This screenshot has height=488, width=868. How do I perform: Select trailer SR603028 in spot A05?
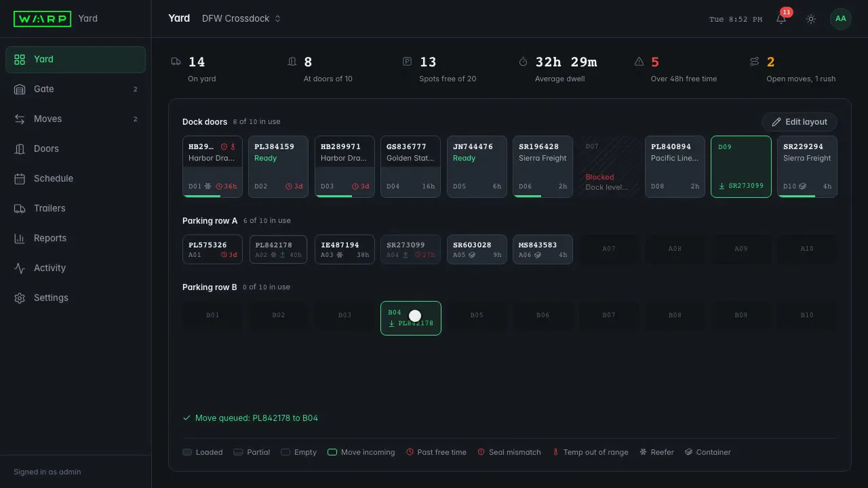point(477,249)
